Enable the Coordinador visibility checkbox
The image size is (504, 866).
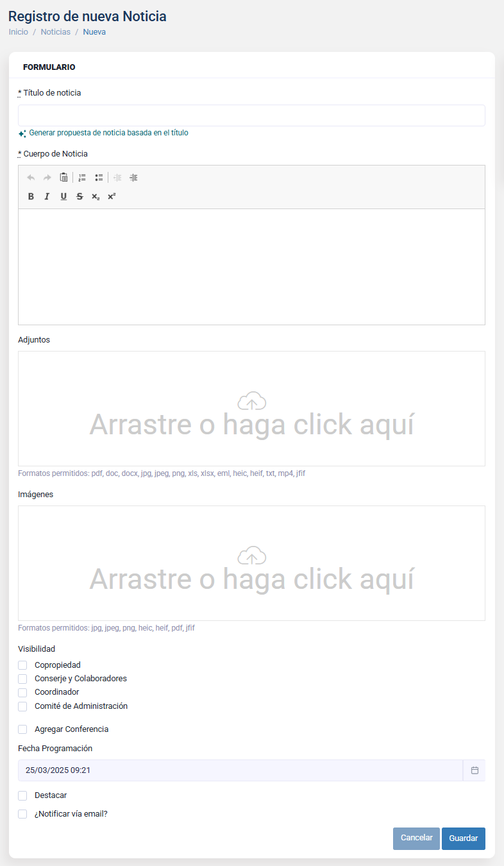click(22, 693)
